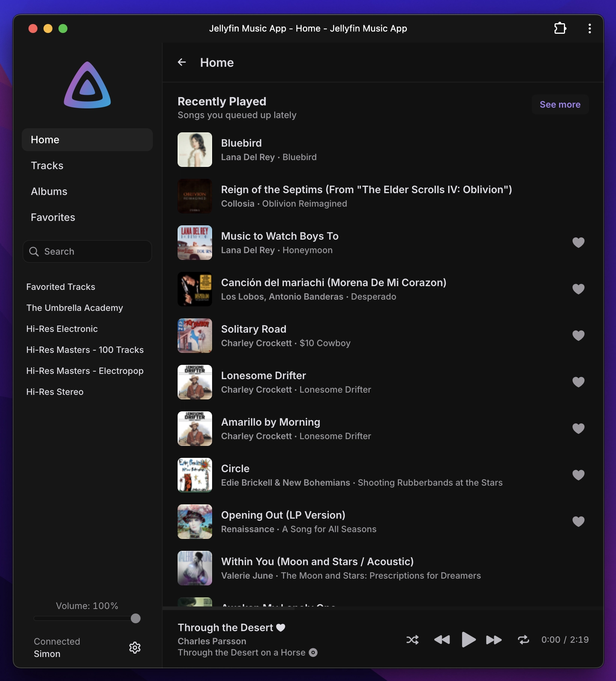Open the Tracks section
The height and width of the screenshot is (681, 616).
point(87,166)
